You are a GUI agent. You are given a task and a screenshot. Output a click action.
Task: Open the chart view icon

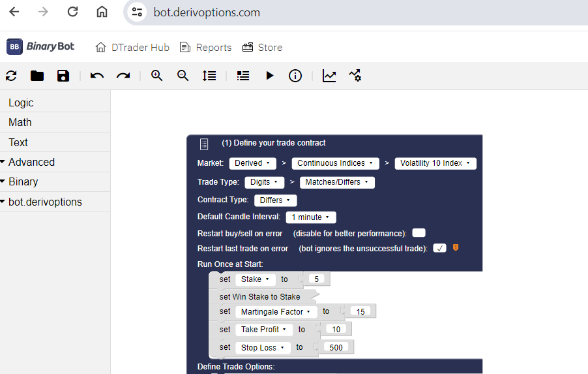click(x=329, y=76)
